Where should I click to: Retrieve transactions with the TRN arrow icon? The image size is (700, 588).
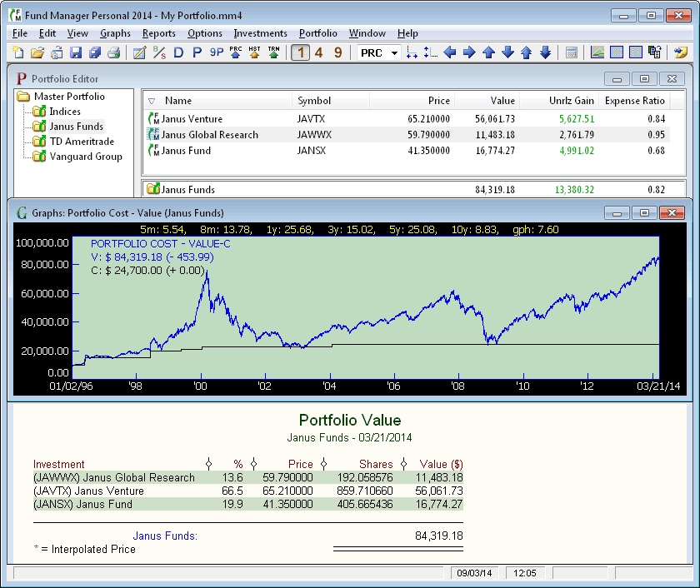[x=273, y=52]
